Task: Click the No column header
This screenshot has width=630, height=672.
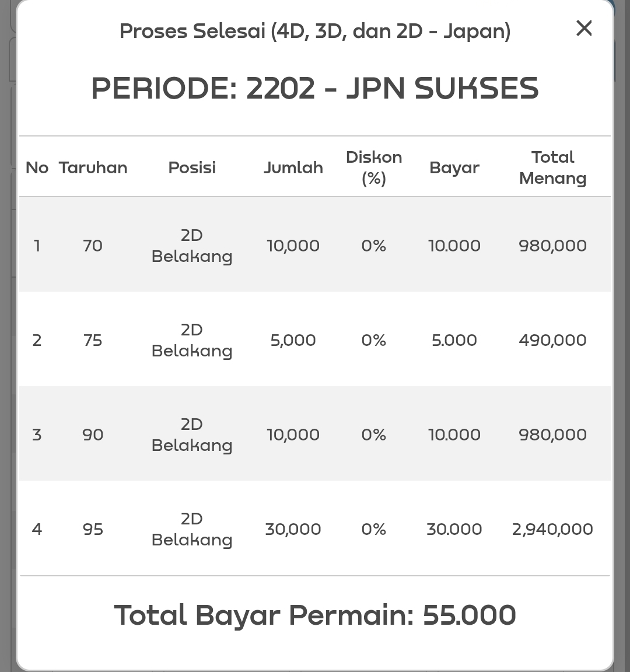Action: click(37, 167)
